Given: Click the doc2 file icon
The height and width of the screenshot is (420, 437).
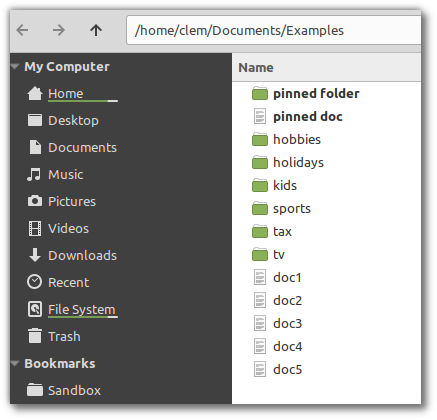Looking at the screenshot, I should tap(260, 300).
